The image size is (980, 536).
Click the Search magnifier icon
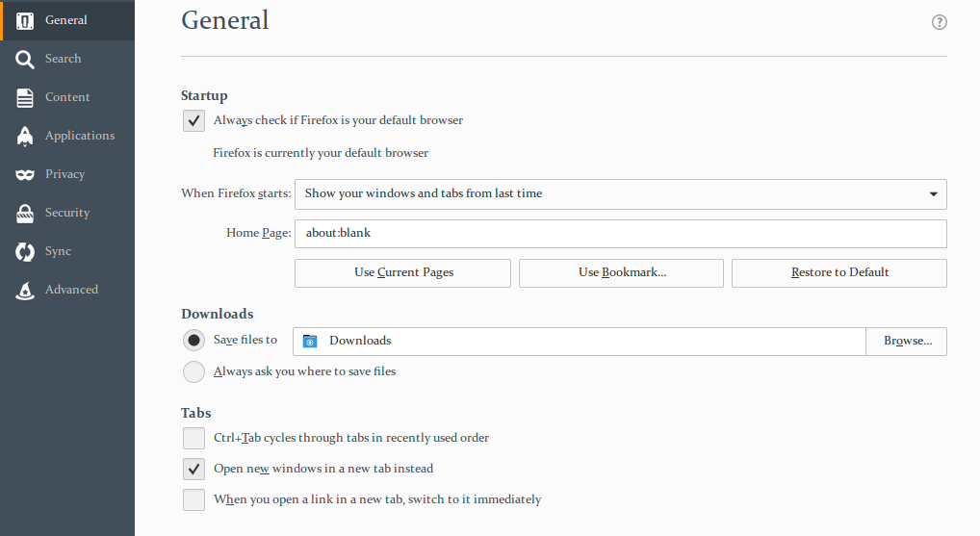(26, 59)
